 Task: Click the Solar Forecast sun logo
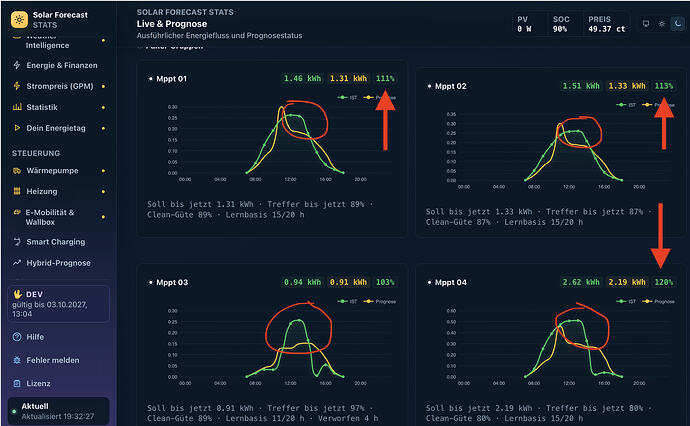pos(19,19)
